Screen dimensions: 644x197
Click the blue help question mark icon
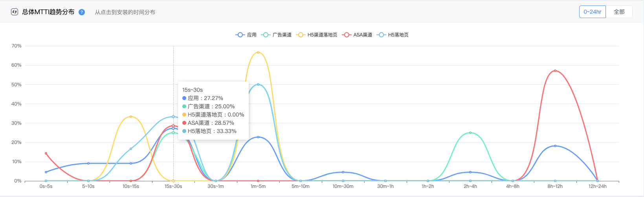[82, 12]
